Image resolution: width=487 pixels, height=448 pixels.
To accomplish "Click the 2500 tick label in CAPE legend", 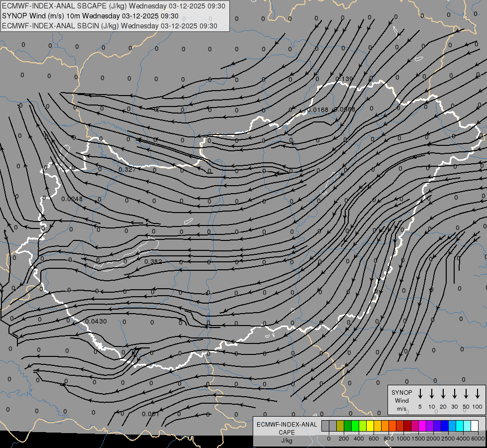I will (448, 439).
